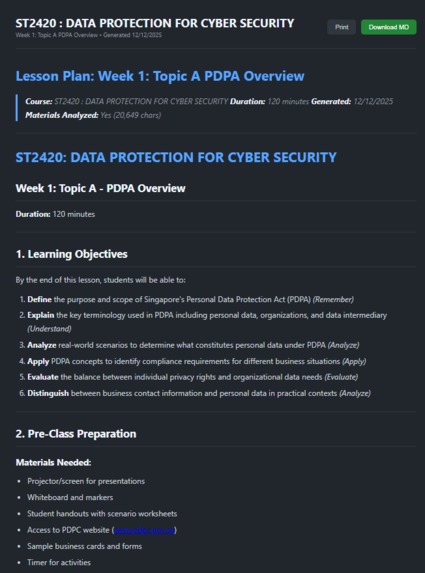Click the 'Apply PDPA concepts' objective
The image size is (425, 573).
[x=197, y=361]
